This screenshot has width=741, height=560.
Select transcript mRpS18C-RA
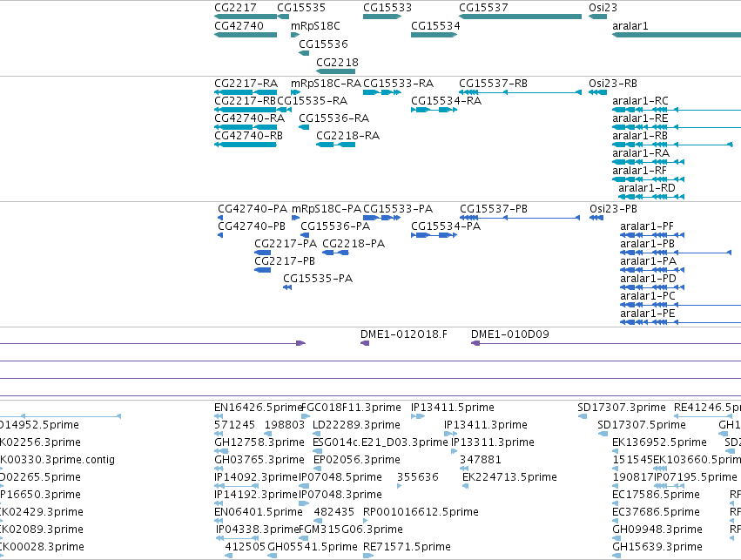[x=326, y=84]
